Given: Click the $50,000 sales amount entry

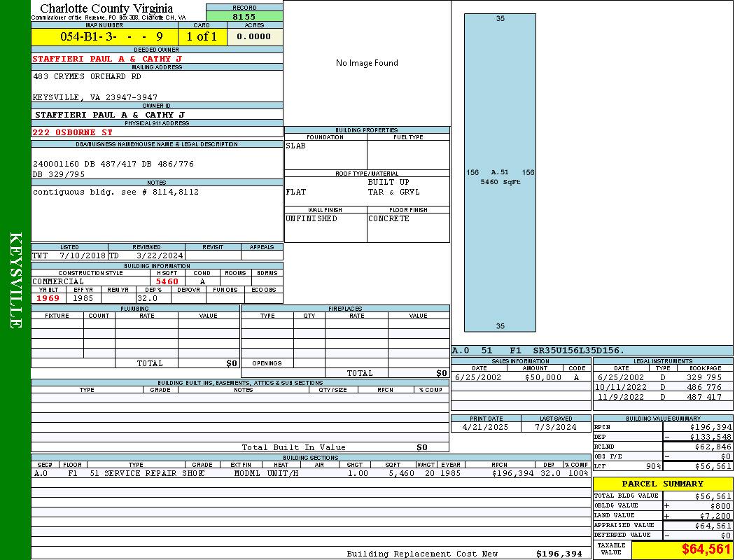Looking at the screenshot, I should pyautogui.click(x=542, y=377).
